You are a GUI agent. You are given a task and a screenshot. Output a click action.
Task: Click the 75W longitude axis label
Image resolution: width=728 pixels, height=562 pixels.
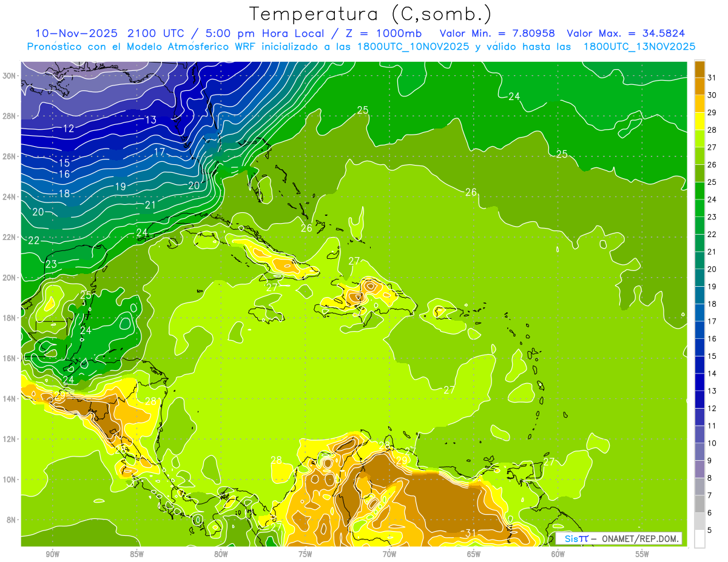[305, 554]
